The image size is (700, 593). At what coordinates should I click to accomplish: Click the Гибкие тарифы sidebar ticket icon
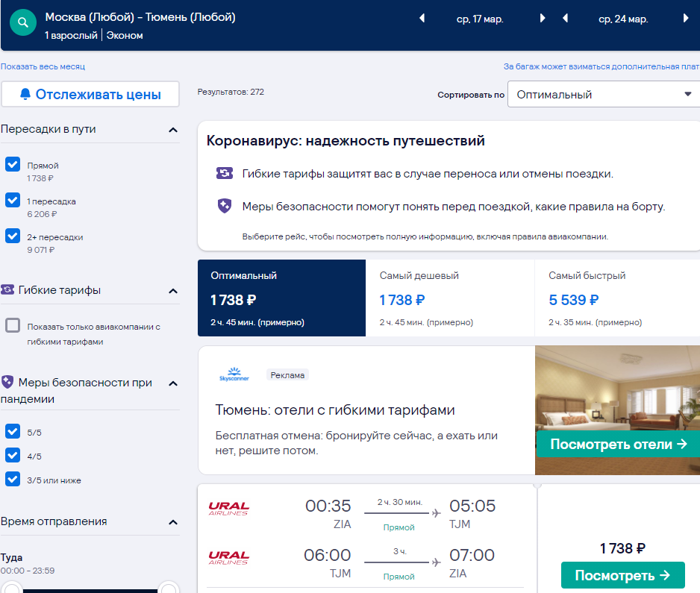7,289
